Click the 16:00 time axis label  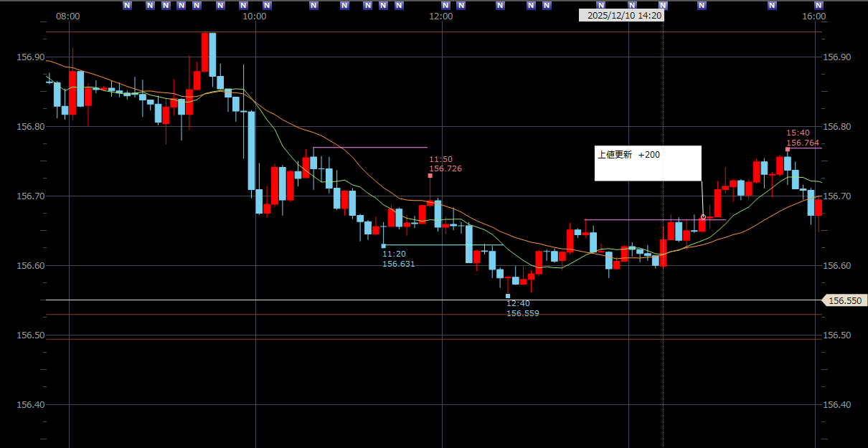813,16
